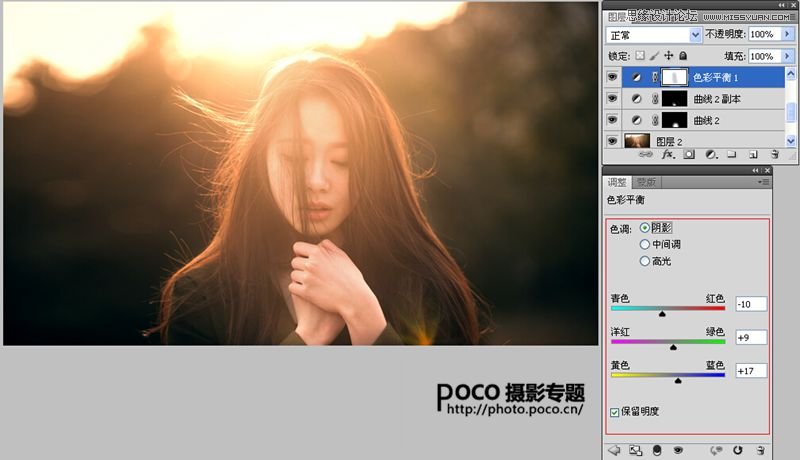The height and width of the screenshot is (460, 800).
Task: Reset adjustment defaults circular arrow icon
Action: click(x=738, y=450)
